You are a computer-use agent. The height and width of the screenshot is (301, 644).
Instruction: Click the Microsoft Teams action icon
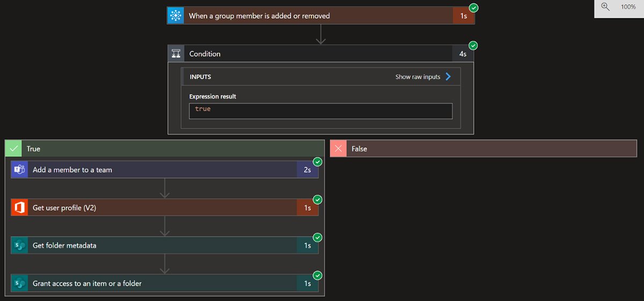click(19, 170)
